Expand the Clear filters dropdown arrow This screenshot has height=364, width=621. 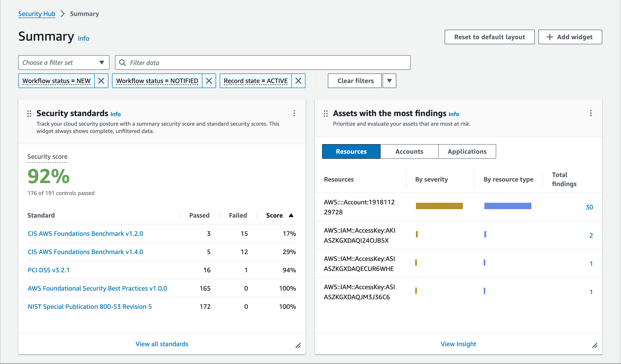[x=389, y=81]
